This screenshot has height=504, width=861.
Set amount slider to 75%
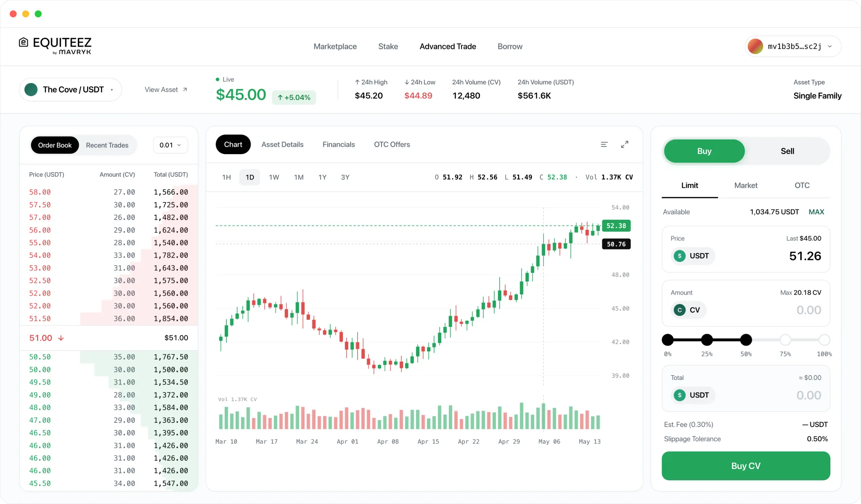(785, 340)
